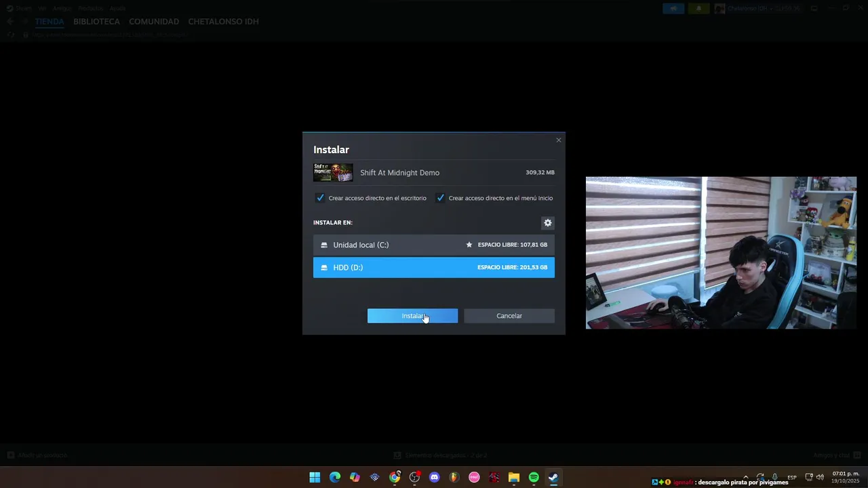
Task: Expand the system tray hidden icons chevron
Action: (746, 477)
